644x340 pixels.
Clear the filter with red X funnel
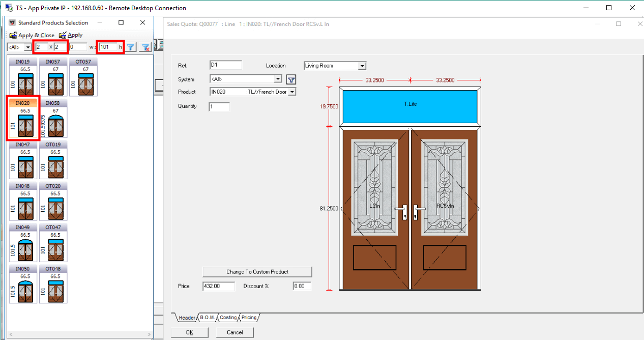(145, 47)
